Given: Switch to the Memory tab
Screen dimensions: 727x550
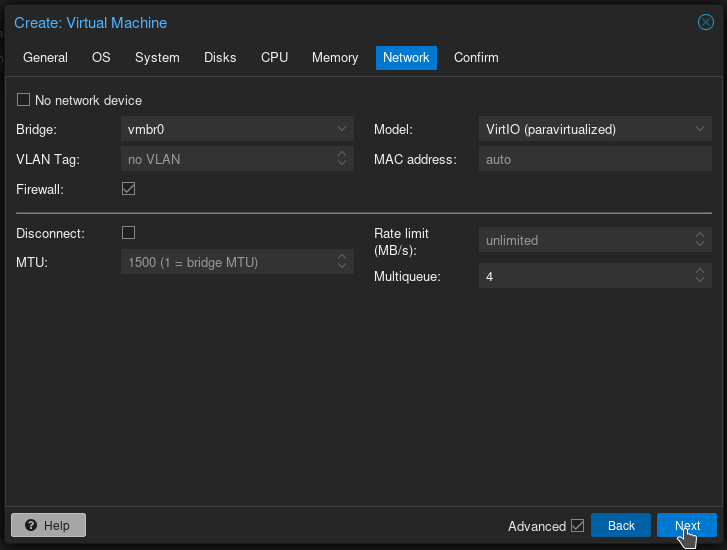Looking at the screenshot, I should pos(335,58).
